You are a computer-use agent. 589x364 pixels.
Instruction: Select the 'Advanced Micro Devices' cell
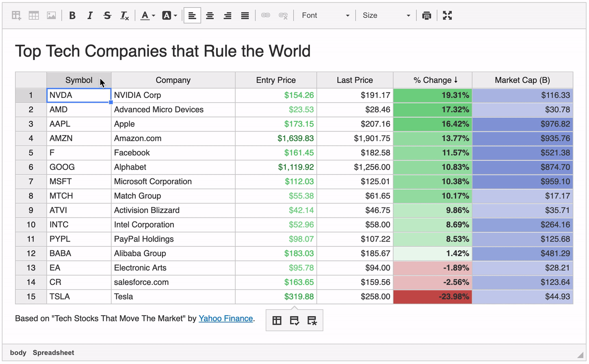click(x=173, y=110)
